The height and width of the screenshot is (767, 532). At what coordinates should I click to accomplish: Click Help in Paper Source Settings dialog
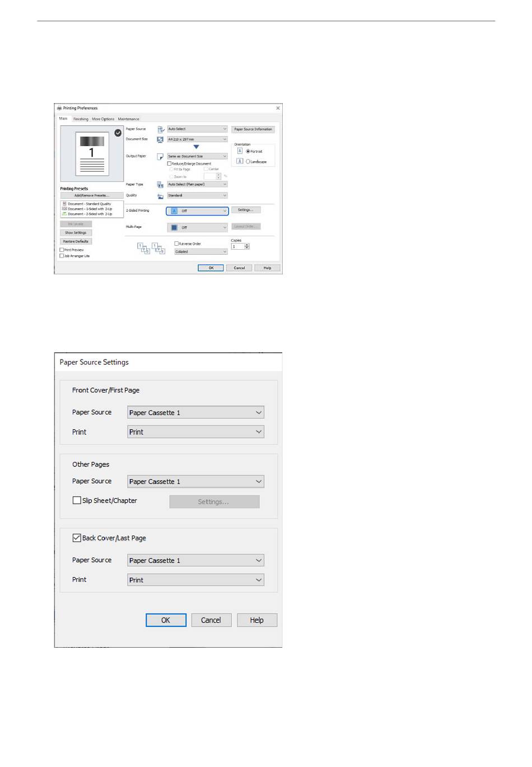pos(257,620)
